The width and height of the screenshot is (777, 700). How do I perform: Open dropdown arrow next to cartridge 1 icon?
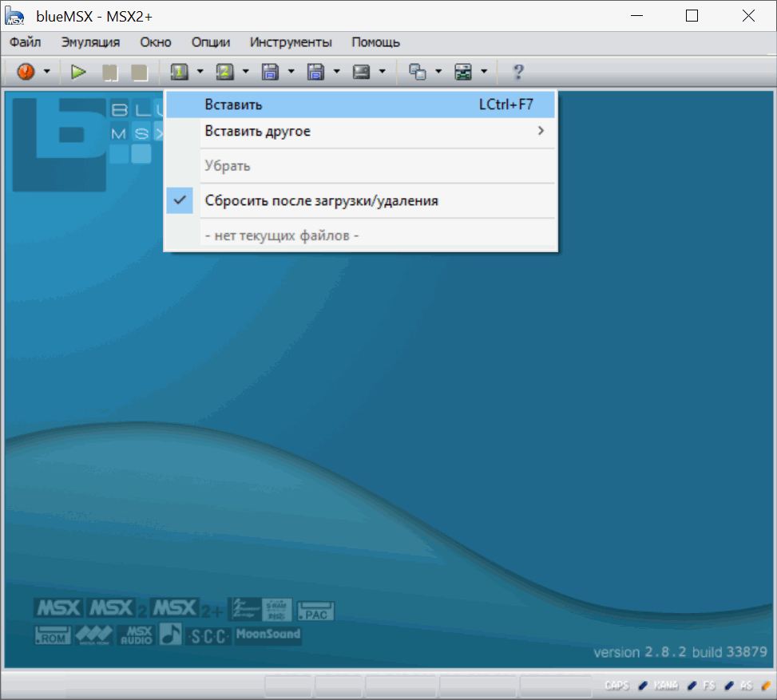pyautogui.click(x=200, y=71)
